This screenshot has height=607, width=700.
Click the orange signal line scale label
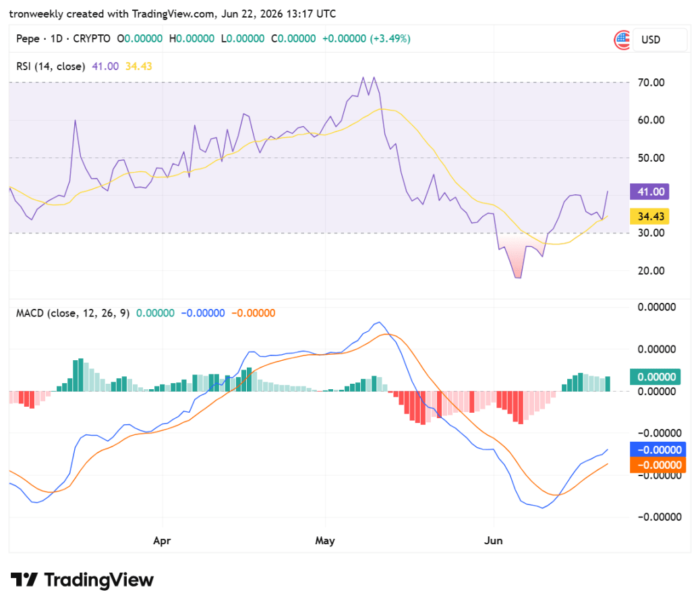(658, 465)
